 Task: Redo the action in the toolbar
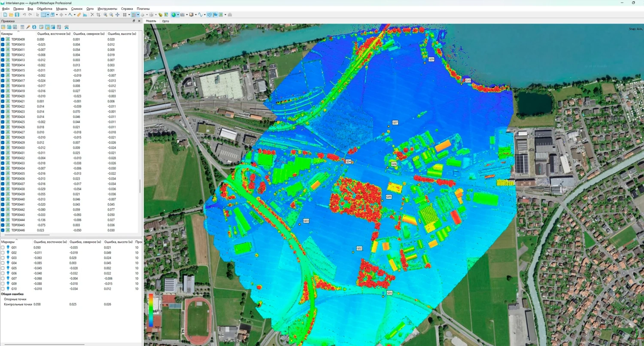(30, 15)
